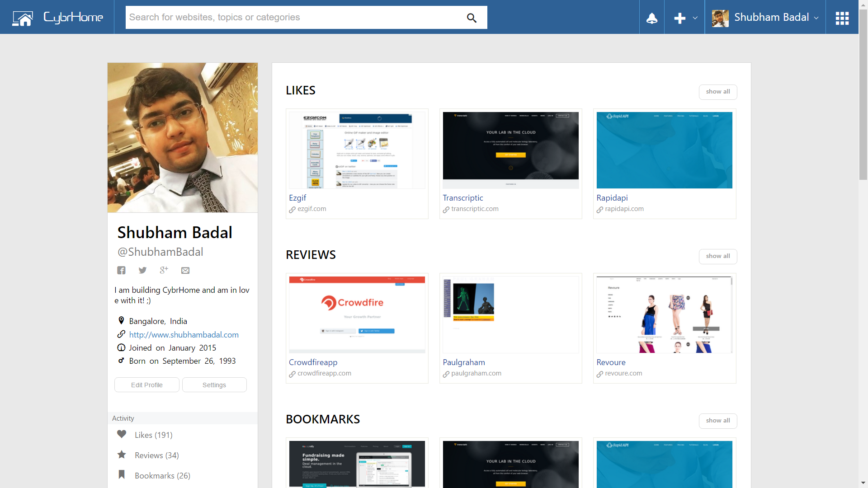Show all Reviews
This screenshot has height=488, width=868.
[x=718, y=256]
